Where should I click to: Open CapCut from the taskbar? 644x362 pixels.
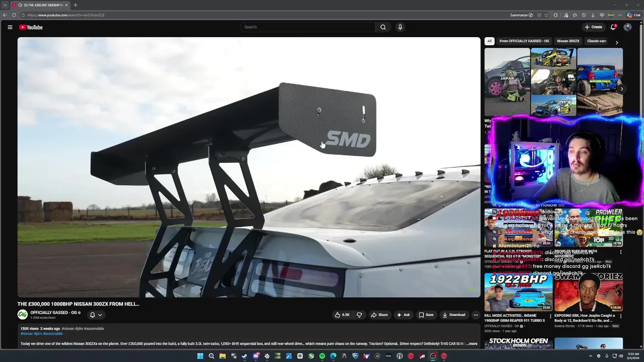300,356
